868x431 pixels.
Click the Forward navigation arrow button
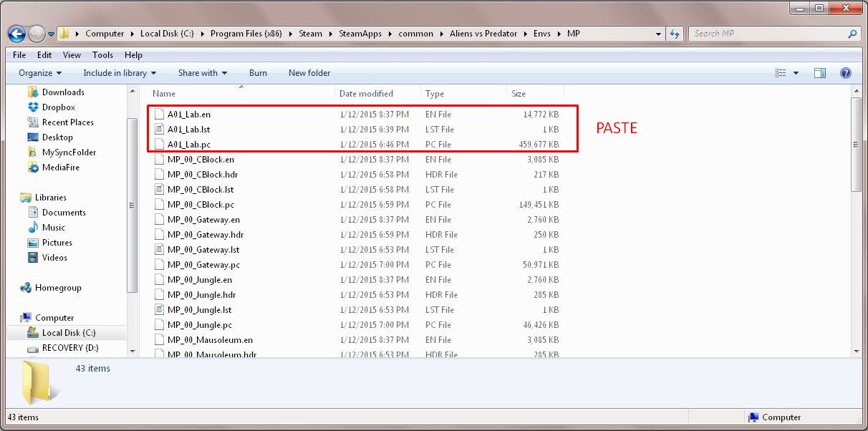pos(37,34)
